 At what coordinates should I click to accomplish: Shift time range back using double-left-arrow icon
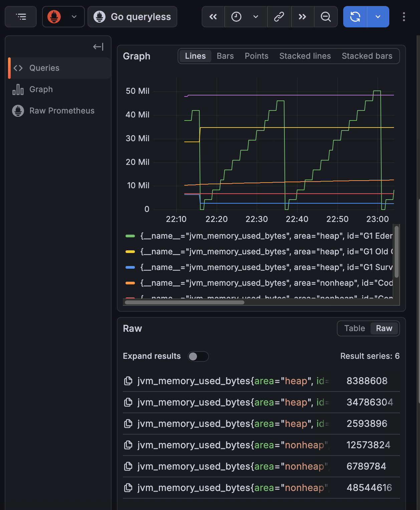click(x=213, y=17)
